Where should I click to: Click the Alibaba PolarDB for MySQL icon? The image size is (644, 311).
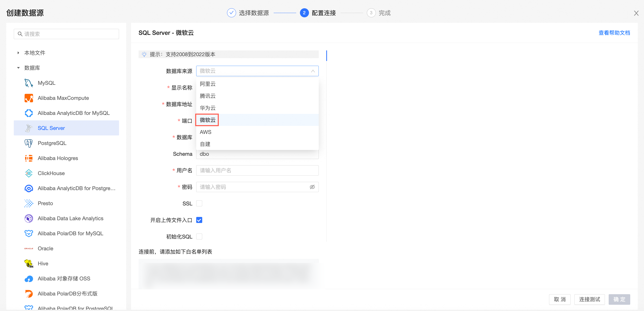(29, 234)
